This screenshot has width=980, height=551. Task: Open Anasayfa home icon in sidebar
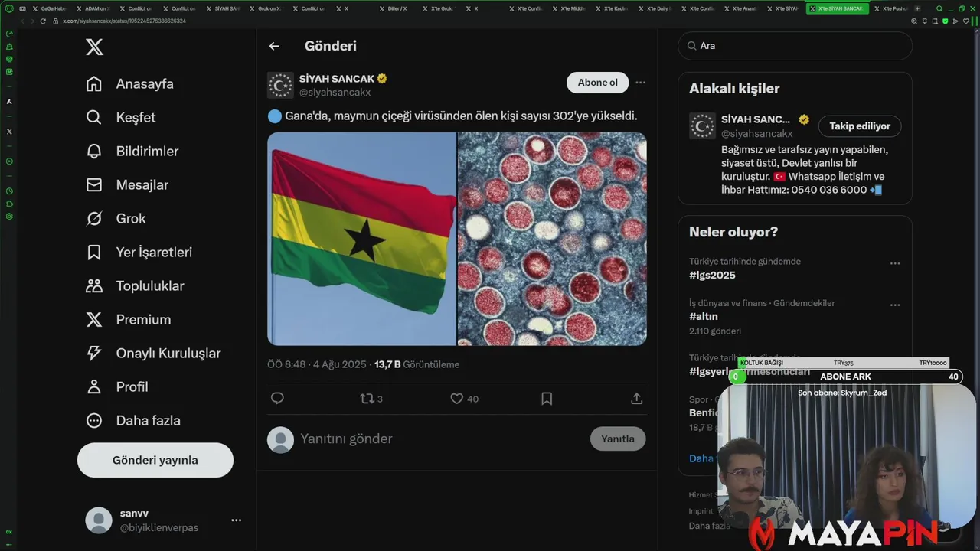pos(94,84)
